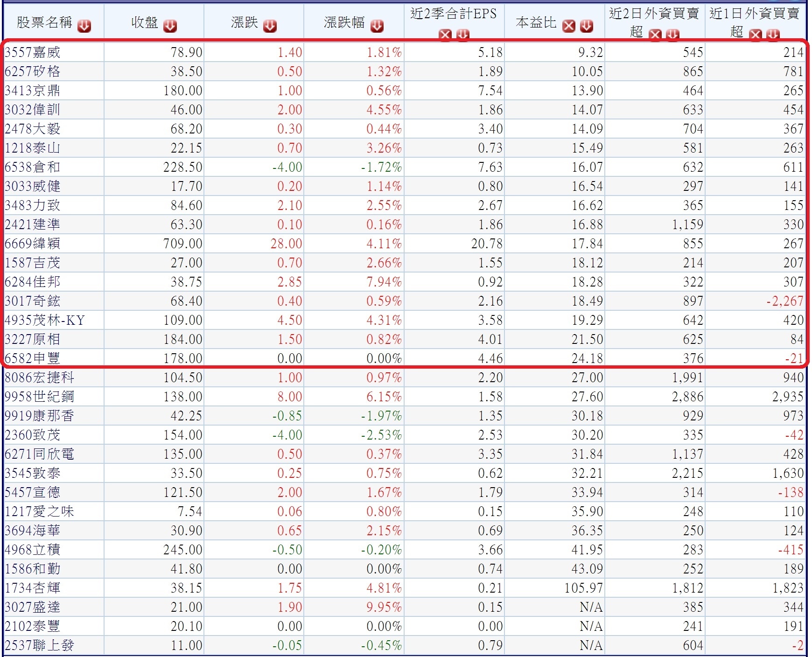Click the 本益比 column header label
The height and width of the screenshot is (657, 812).
pyautogui.click(x=536, y=22)
